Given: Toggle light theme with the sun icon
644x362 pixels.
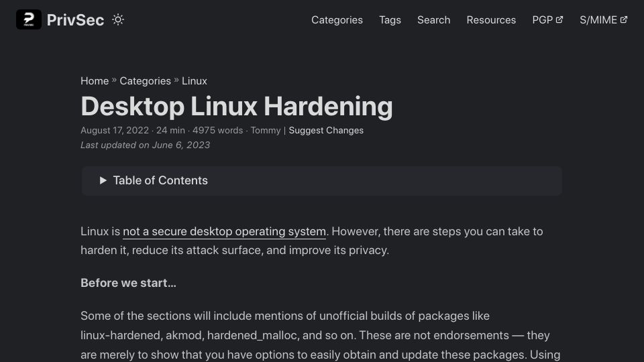Looking at the screenshot, I should [118, 19].
